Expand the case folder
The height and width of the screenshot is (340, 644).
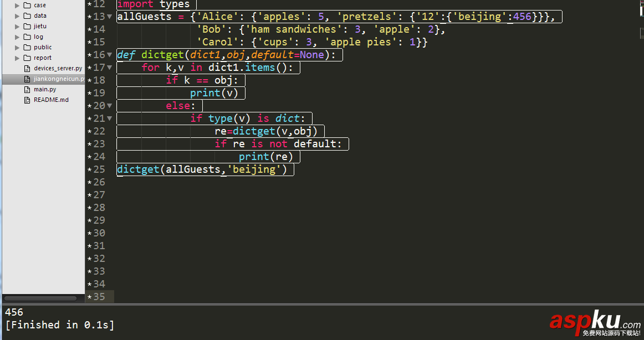pos(16,5)
